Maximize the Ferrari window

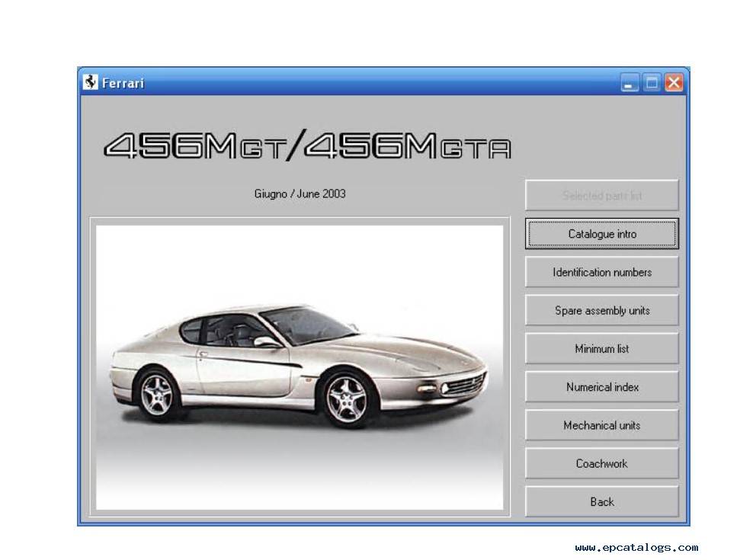coord(652,83)
